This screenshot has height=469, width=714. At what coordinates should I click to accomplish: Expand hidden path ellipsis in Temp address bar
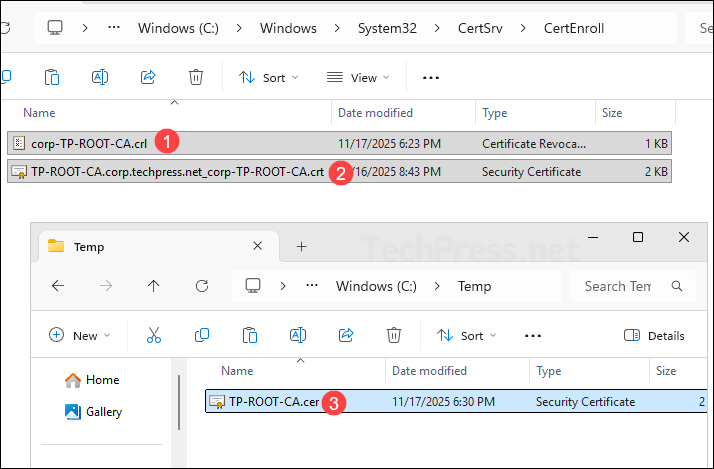tap(312, 285)
